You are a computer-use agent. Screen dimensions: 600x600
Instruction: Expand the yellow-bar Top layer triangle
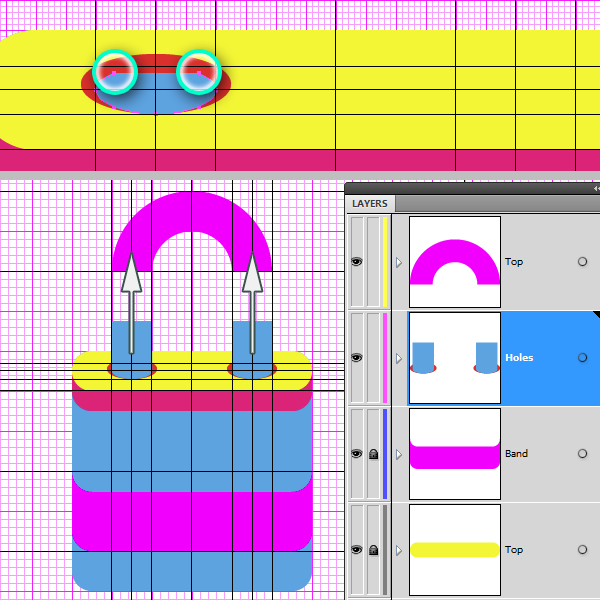(399, 551)
